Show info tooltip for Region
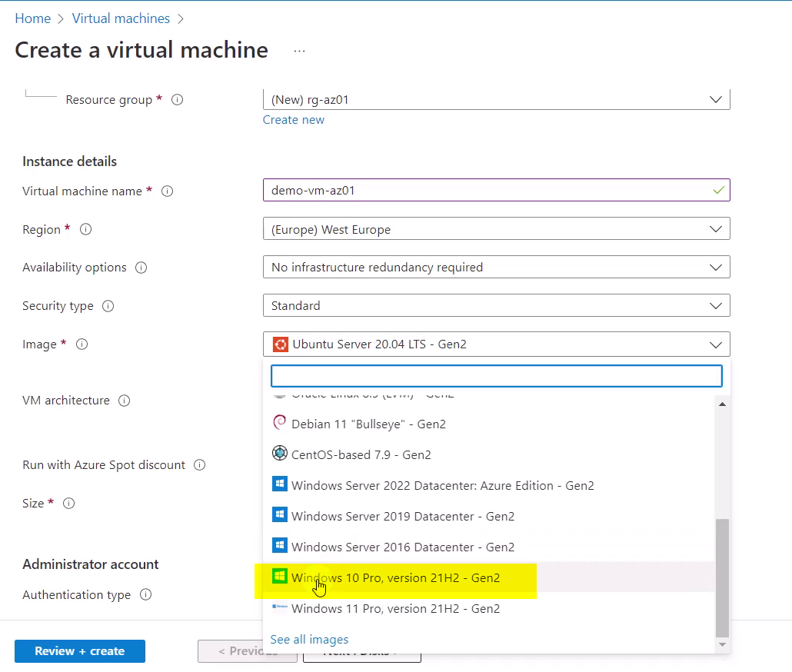Viewport: 792px width, 672px height. [x=86, y=229]
